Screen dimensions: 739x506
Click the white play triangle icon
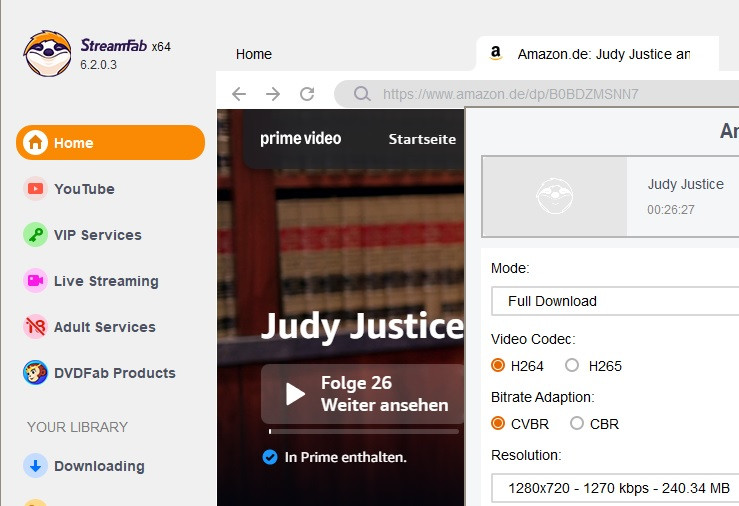tap(296, 394)
